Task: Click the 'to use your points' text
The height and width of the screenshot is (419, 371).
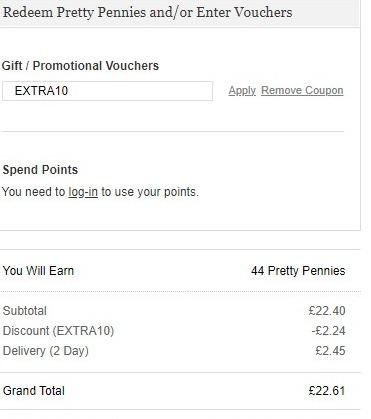Action: tap(150, 192)
